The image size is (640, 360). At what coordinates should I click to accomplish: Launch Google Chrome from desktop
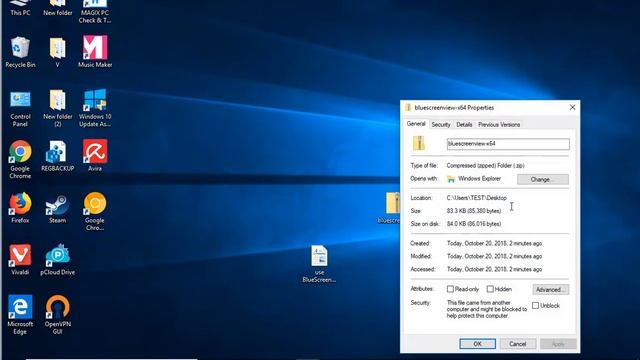point(20,160)
